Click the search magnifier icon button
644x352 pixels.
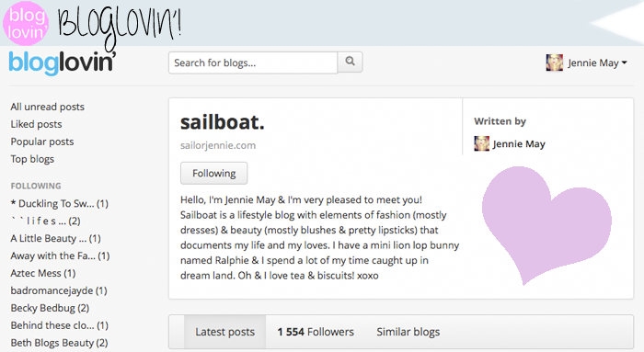point(350,62)
